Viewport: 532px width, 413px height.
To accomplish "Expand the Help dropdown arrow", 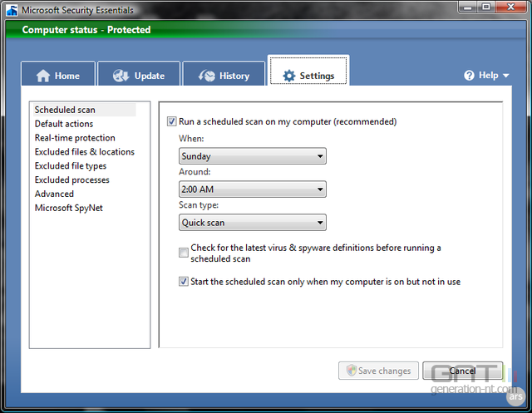I will click(506, 76).
